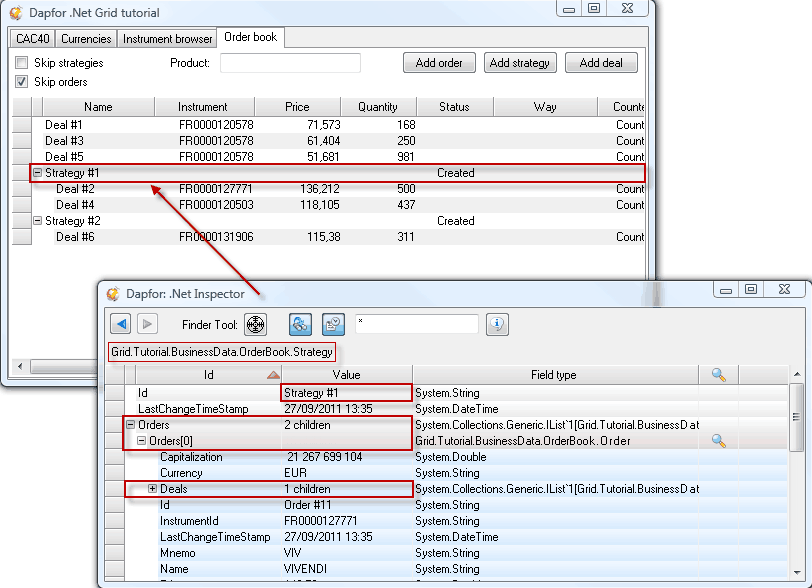Click Created status of Strategy #2

tap(456, 221)
